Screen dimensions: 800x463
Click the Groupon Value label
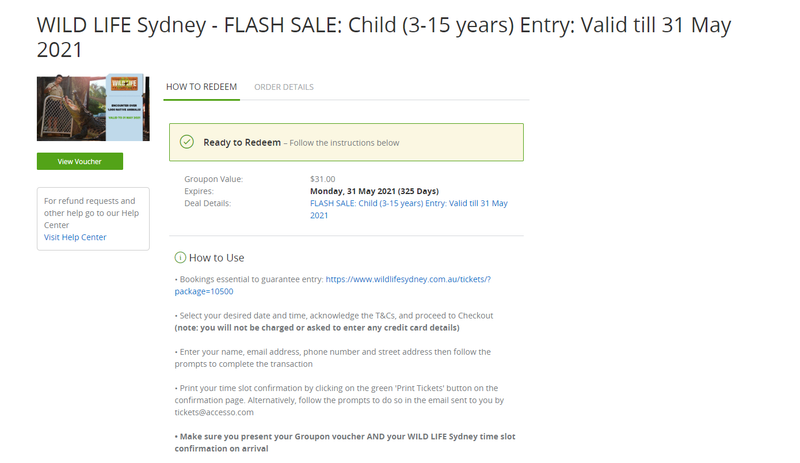click(213, 179)
